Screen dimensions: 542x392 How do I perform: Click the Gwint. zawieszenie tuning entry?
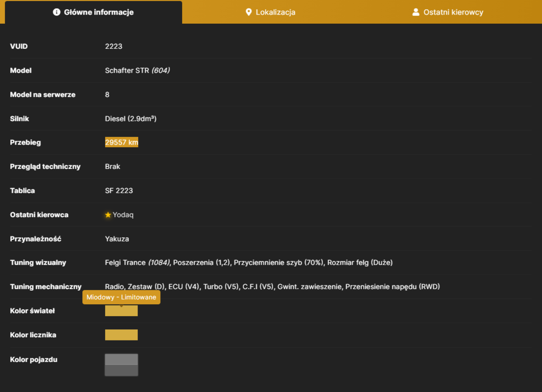point(309,286)
